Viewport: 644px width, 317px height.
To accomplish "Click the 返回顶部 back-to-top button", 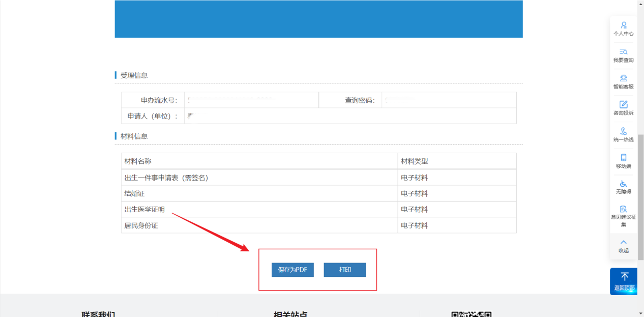I will tap(624, 281).
